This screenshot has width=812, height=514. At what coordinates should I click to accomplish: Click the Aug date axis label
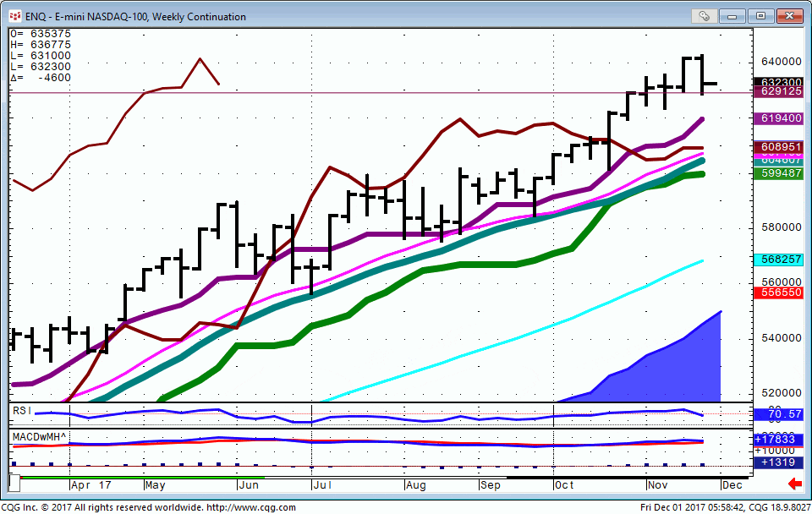tap(416, 485)
